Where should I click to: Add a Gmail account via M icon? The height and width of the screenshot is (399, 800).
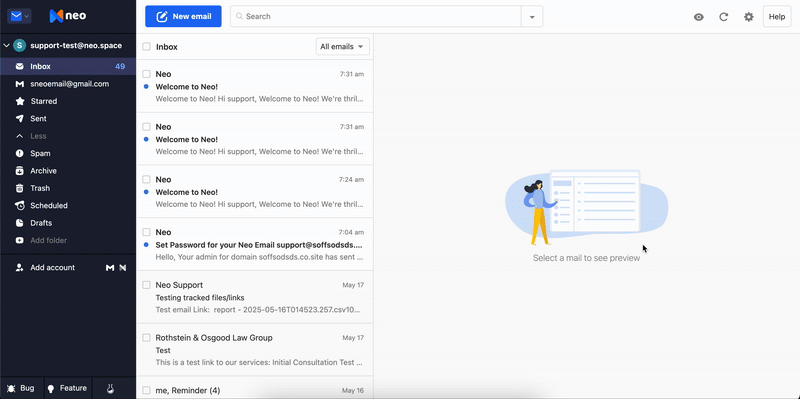(x=110, y=267)
